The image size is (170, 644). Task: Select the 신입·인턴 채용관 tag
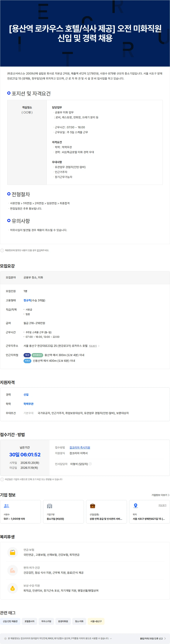tap(10, 621)
